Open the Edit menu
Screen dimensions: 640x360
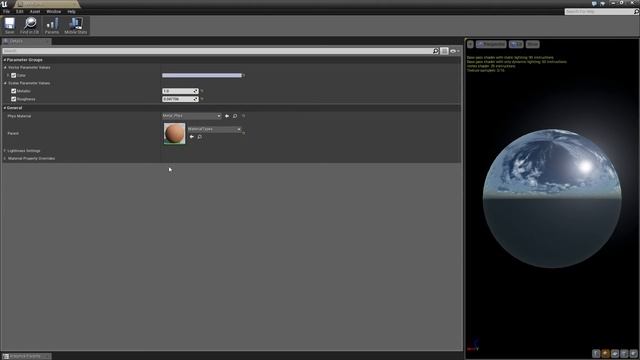click(x=20, y=11)
